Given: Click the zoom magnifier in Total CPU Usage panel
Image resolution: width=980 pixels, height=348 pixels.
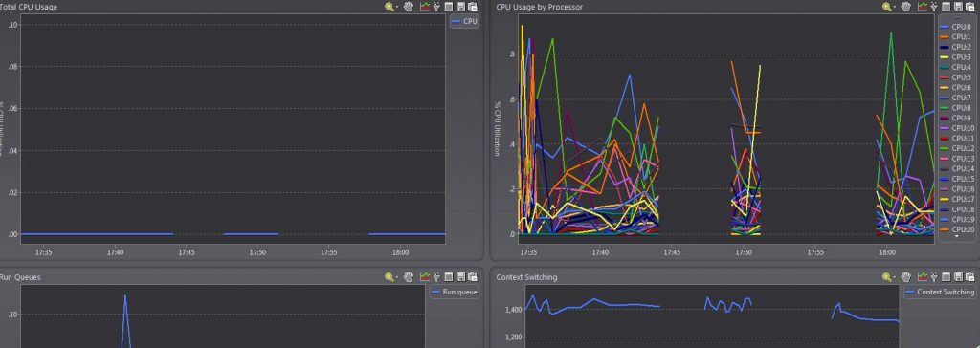Looking at the screenshot, I should pyautogui.click(x=390, y=7).
